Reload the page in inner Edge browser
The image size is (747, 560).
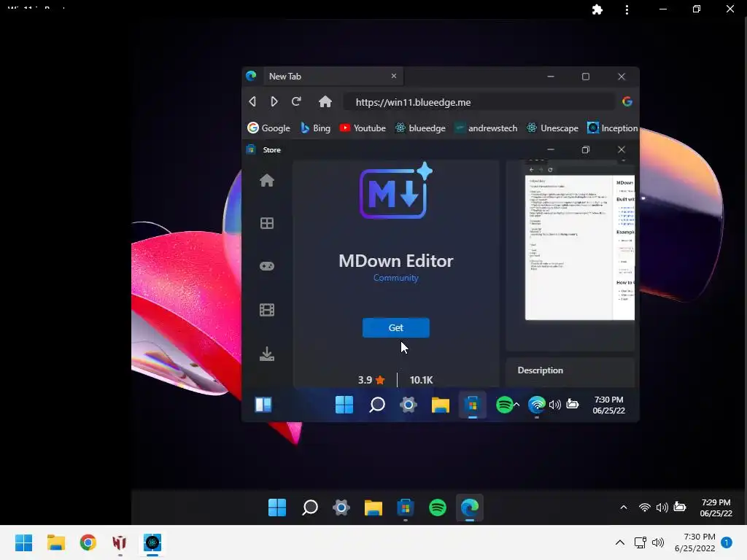point(296,101)
